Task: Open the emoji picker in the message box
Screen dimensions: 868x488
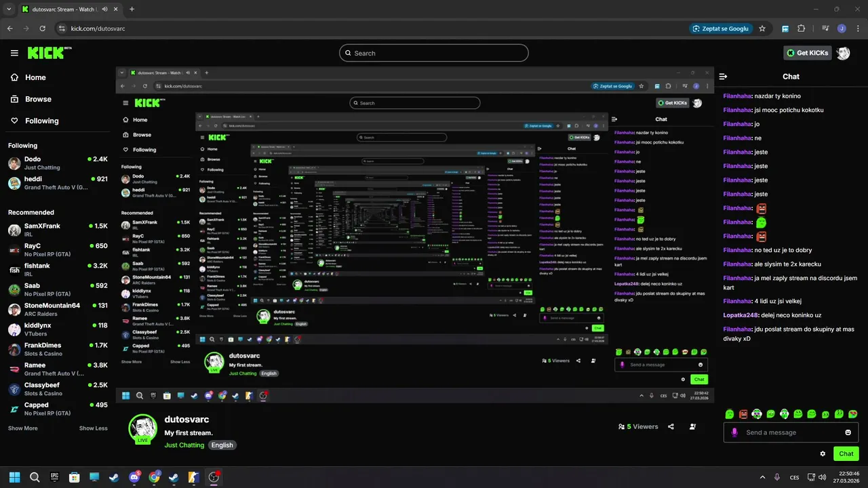Action: (848, 432)
